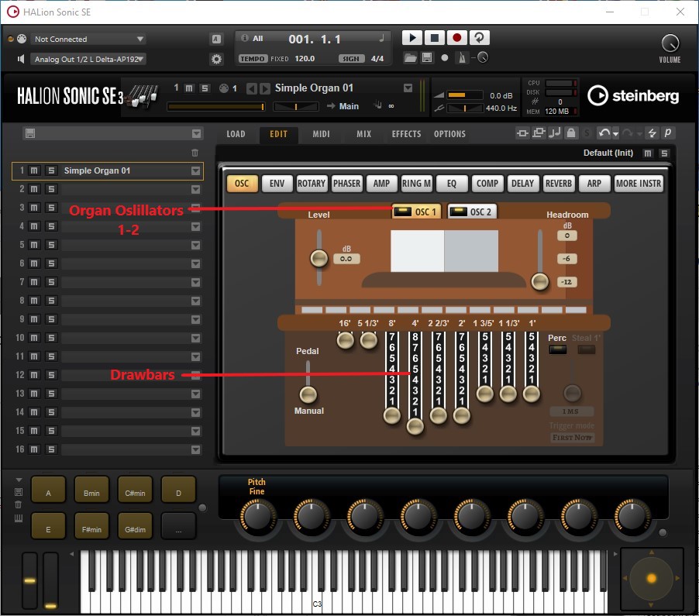This screenshot has width=699, height=616.
Task: Click the Pitch Fine quick control knob
Action: coord(257,517)
